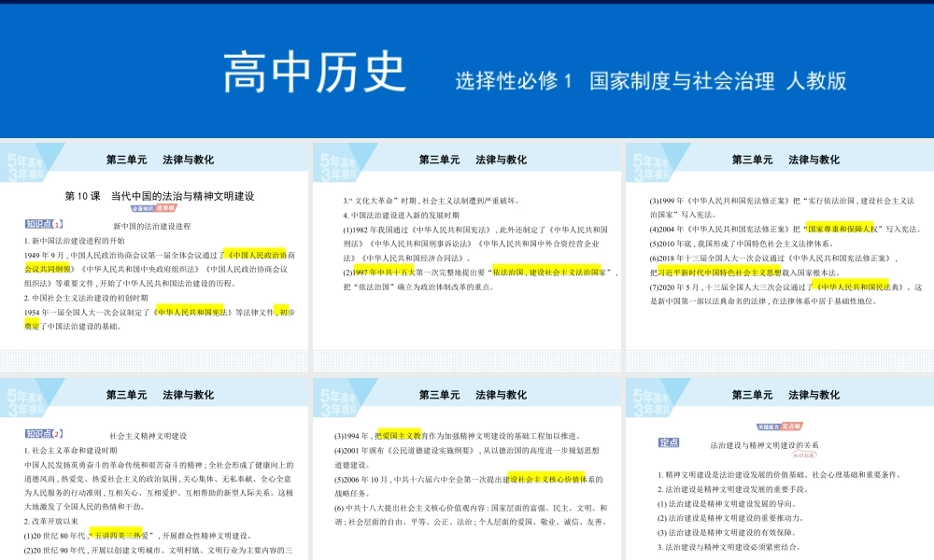Click the line "2. 中国社会主义法治建设的初创时期"
The width and height of the screenshot is (934, 560).
[86, 298]
